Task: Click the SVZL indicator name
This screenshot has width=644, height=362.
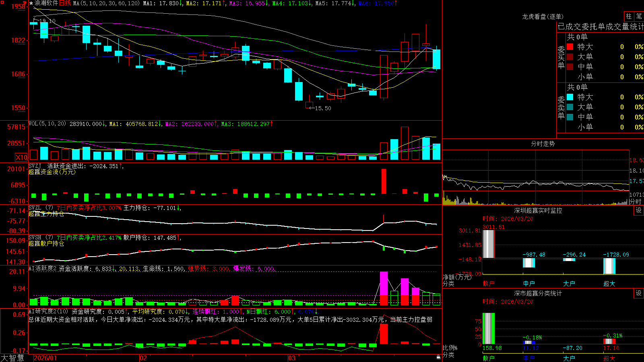Action: [35, 208]
